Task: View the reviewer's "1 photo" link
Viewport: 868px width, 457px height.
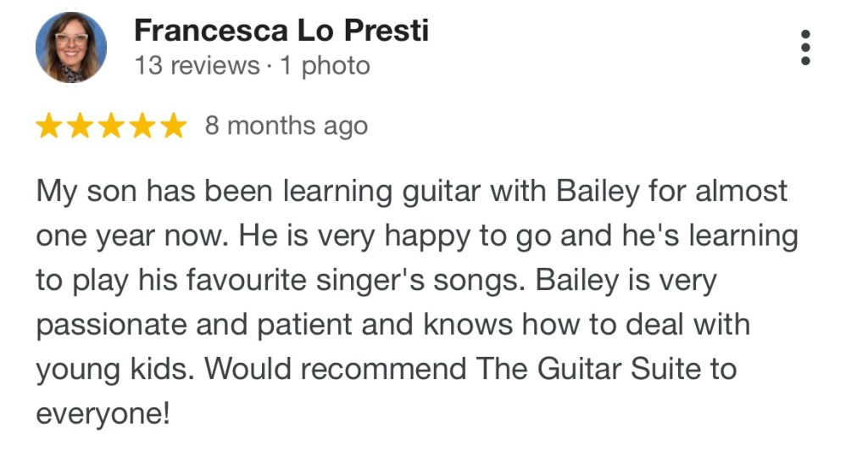Action: pos(325,66)
